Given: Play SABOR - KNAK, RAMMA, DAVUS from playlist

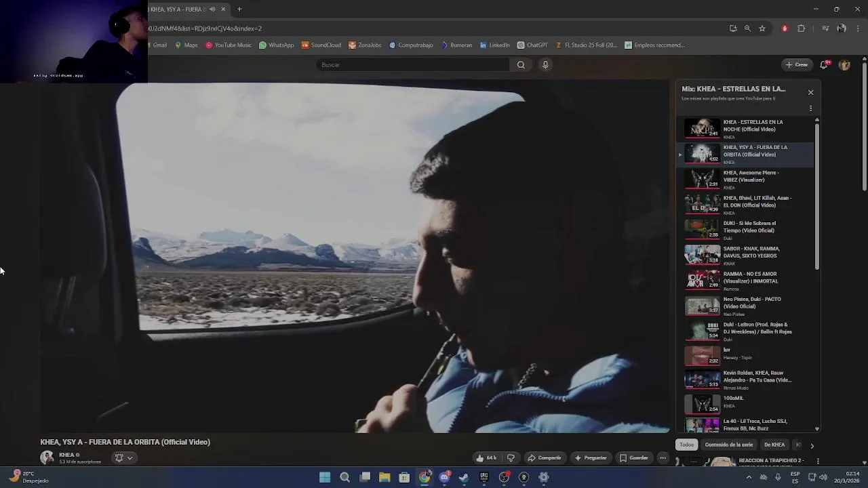Looking at the screenshot, I should [746, 256].
